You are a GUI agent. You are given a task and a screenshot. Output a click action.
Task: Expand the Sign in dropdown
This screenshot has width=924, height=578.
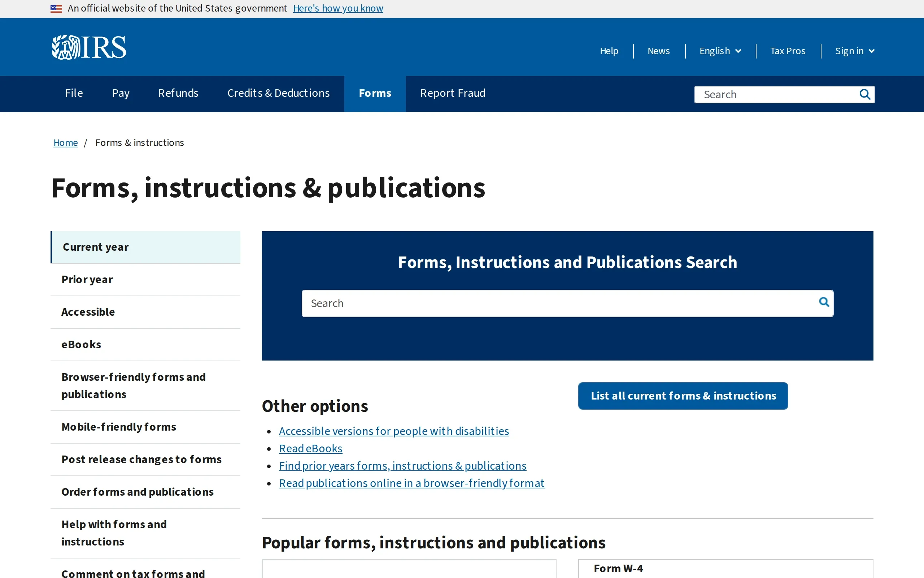coord(854,51)
